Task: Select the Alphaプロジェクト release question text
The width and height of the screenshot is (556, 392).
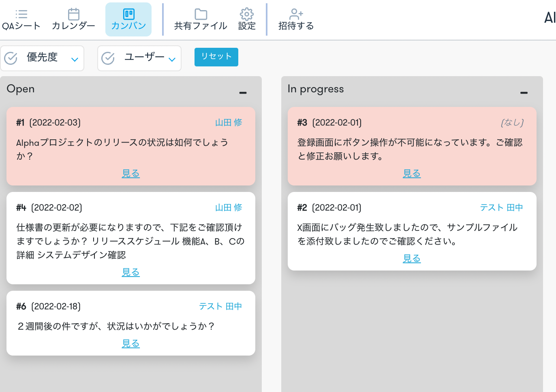Action: click(122, 149)
